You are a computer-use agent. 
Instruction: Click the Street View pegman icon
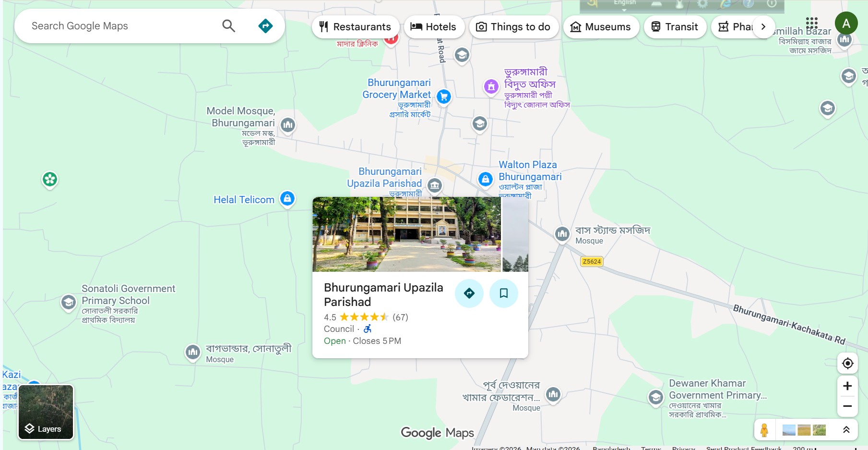tap(764, 430)
